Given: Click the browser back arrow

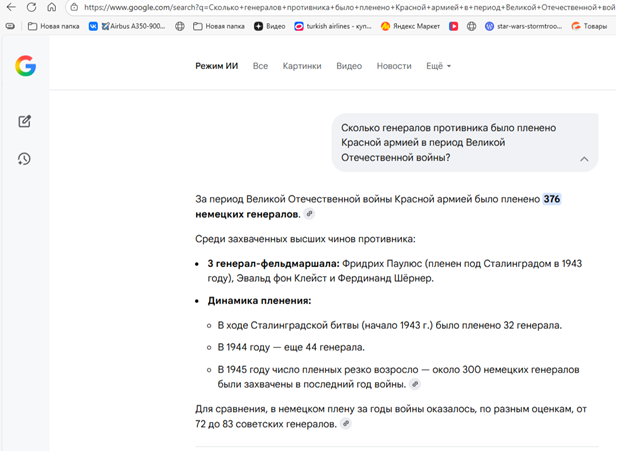Looking at the screenshot, I should click(x=11, y=7).
